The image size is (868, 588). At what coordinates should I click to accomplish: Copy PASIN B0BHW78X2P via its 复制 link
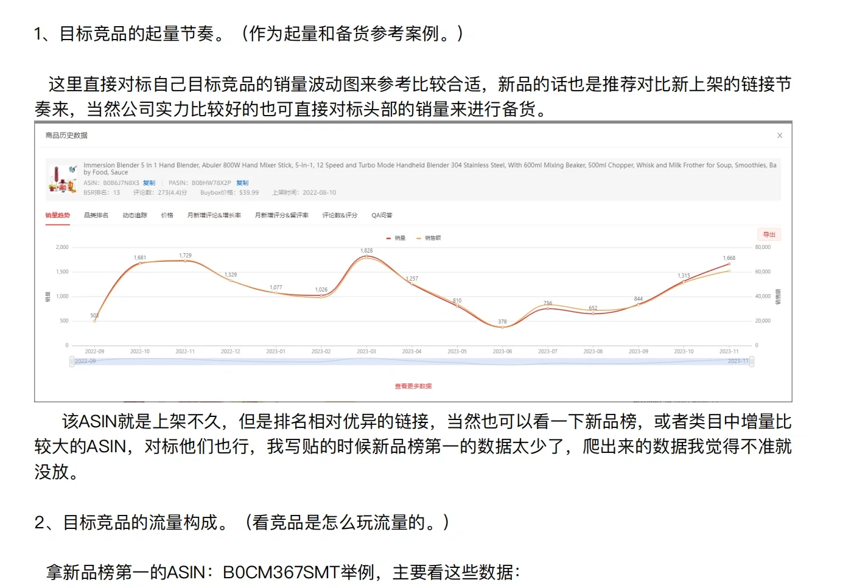coord(242,183)
